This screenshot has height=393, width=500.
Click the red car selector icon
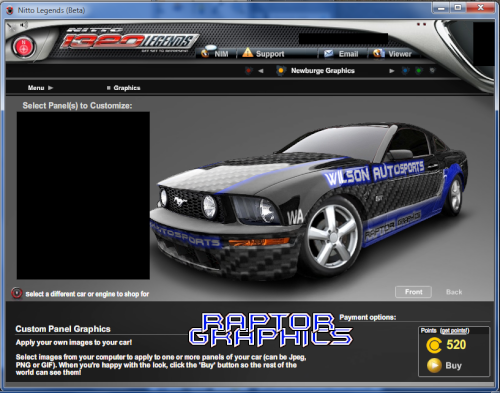click(17, 293)
